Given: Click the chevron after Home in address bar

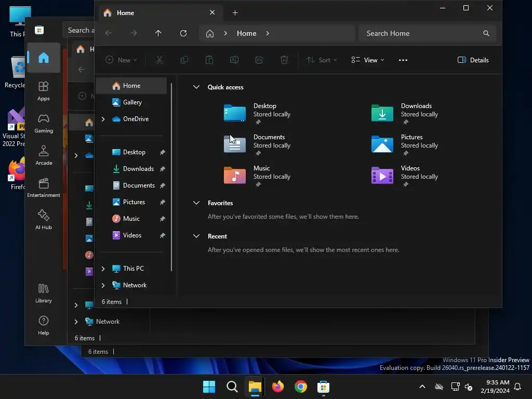Looking at the screenshot, I should [x=268, y=33].
